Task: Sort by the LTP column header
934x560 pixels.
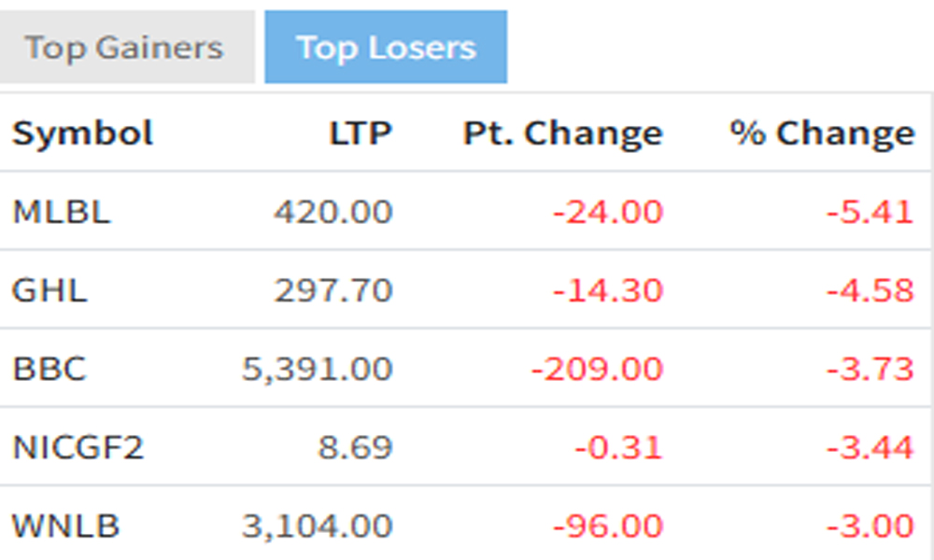Action: coord(361,133)
